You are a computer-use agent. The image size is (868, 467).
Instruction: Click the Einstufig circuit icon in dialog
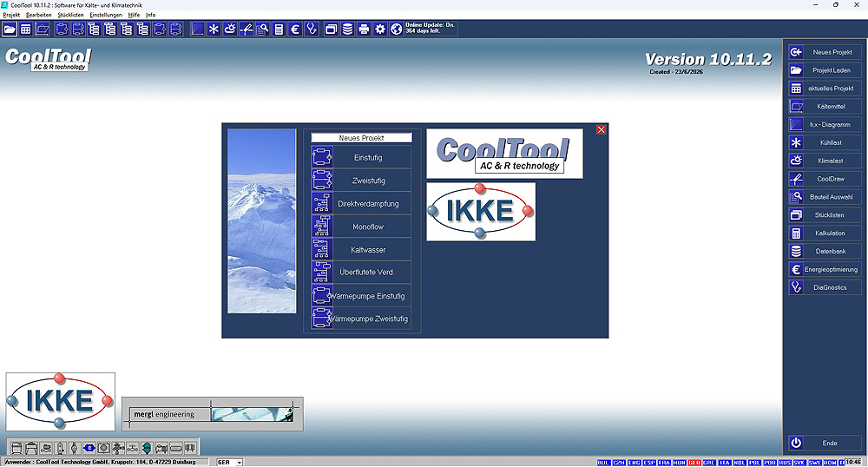[x=322, y=157]
